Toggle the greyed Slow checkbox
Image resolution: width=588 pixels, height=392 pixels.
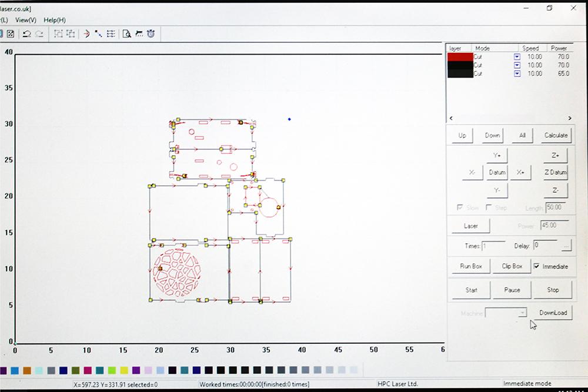[x=460, y=207]
